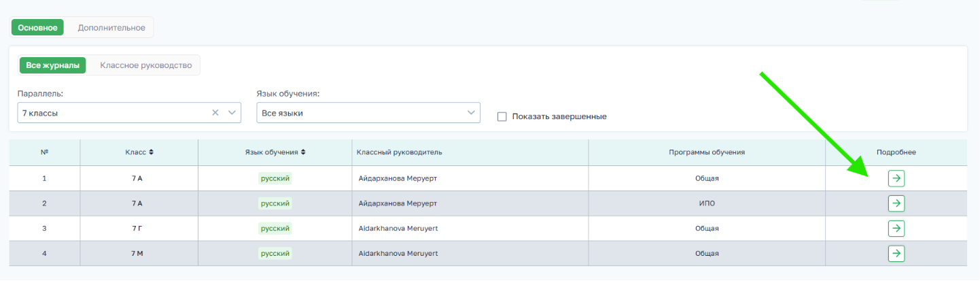Screen dimensions: 980x281
Task: Switch to the Дополнительное tab
Action: [111, 27]
